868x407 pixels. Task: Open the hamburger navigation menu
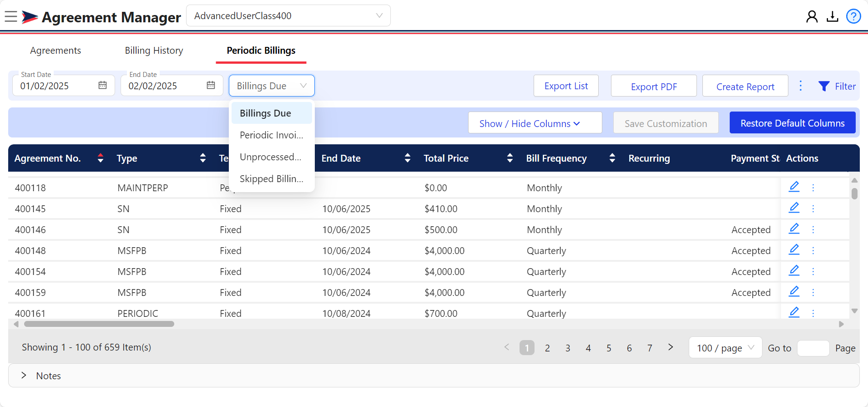pyautogui.click(x=11, y=17)
